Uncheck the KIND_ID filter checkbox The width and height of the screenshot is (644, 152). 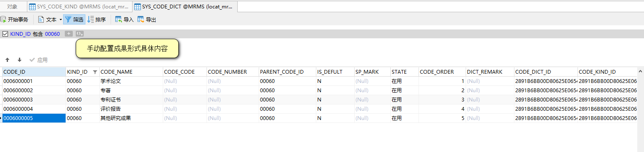pos(5,34)
